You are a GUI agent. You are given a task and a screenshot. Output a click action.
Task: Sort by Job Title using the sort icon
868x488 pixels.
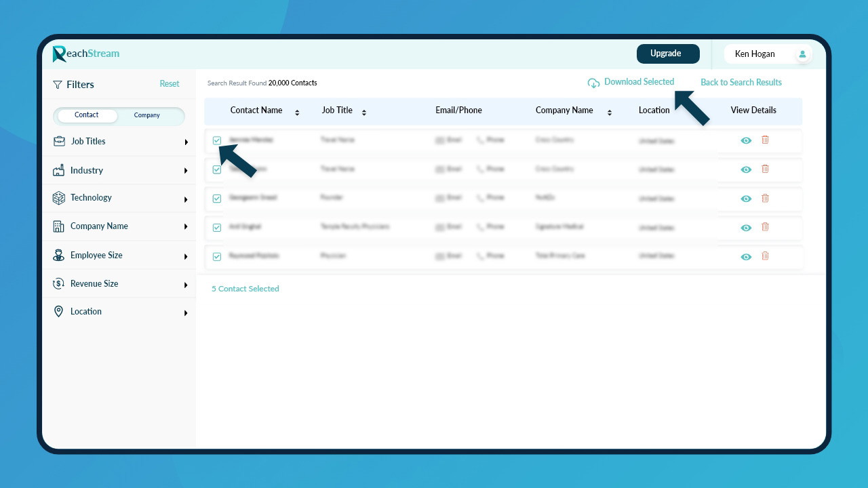click(364, 113)
